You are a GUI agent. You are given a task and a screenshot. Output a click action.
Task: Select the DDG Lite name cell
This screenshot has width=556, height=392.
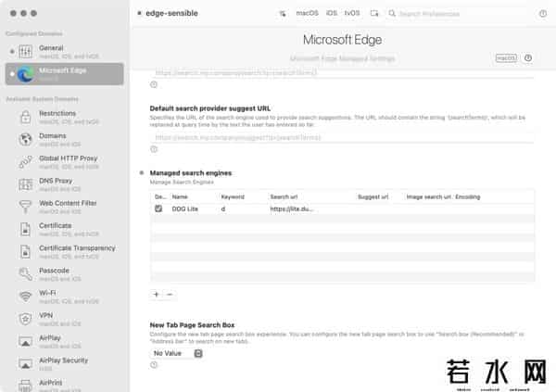[184, 209]
